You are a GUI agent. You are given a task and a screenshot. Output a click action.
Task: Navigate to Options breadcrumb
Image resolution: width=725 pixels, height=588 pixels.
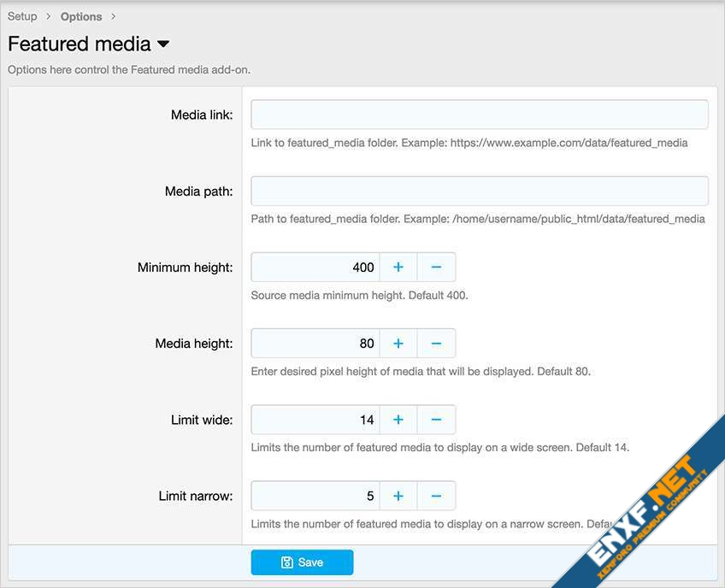coord(81,16)
